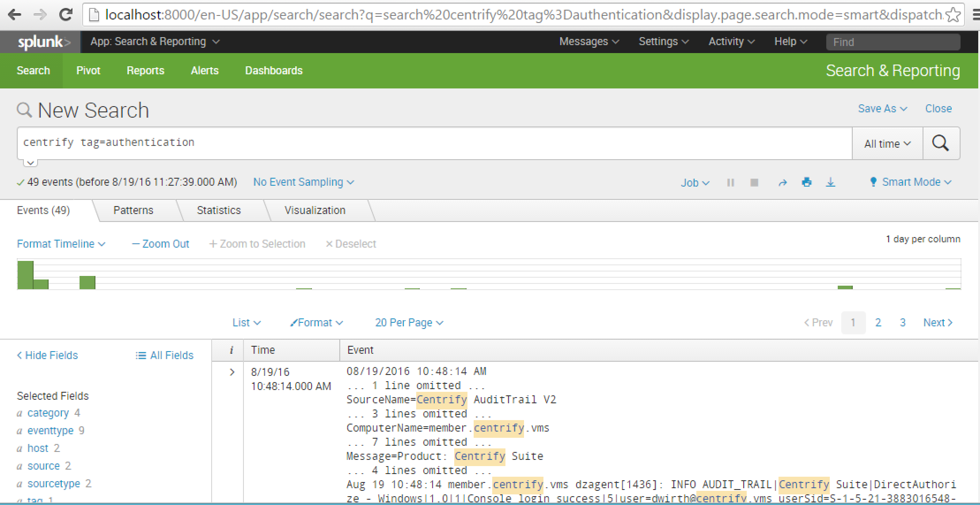The image size is (980, 505).
Task: Click the tallest first timeline bar
Action: tap(25, 275)
